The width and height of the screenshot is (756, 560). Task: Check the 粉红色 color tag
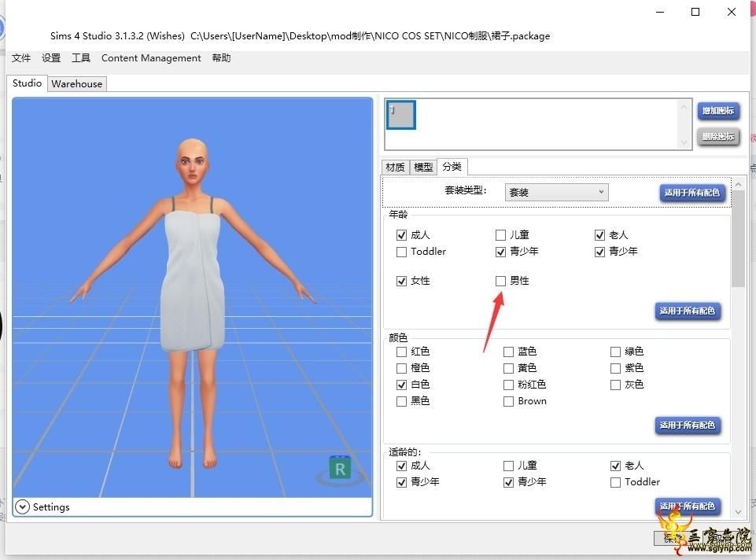pyautogui.click(x=508, y=385)
